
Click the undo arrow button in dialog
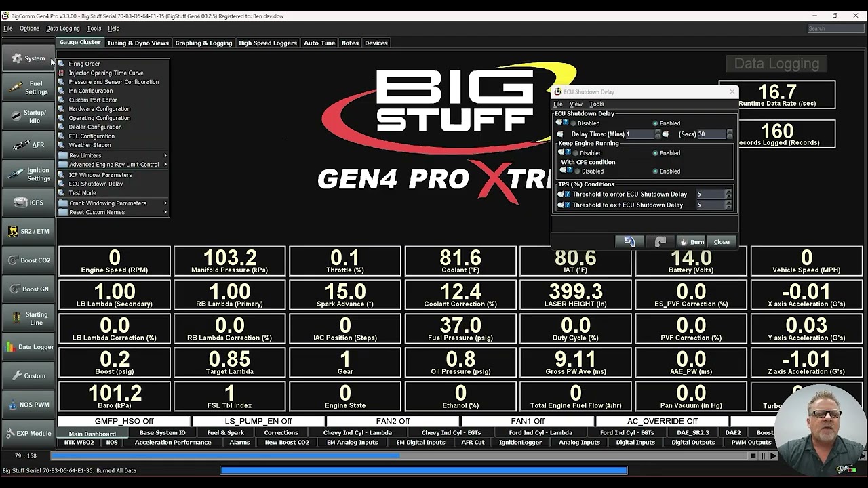(x=629, y=242)
